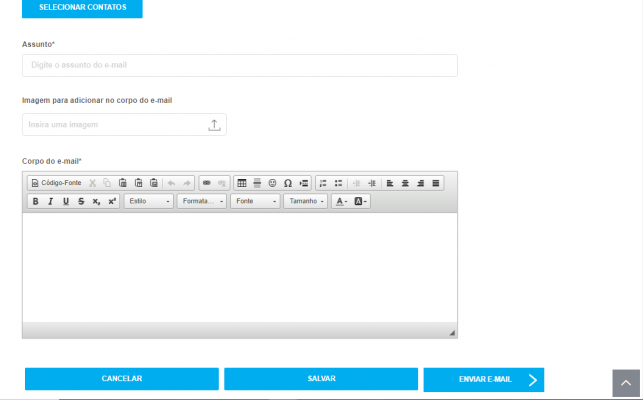Open the Tamanho size dropdown
This screenshot has height=400, width=643.
(306, 201)
